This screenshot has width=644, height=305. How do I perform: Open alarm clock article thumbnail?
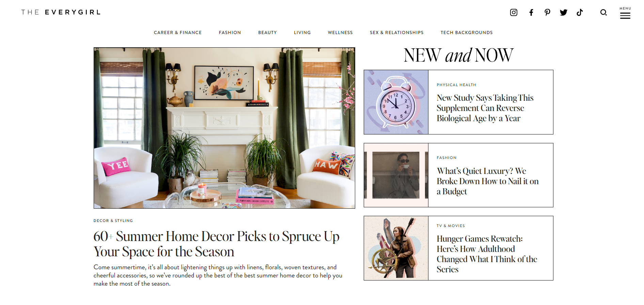(396, 102)
